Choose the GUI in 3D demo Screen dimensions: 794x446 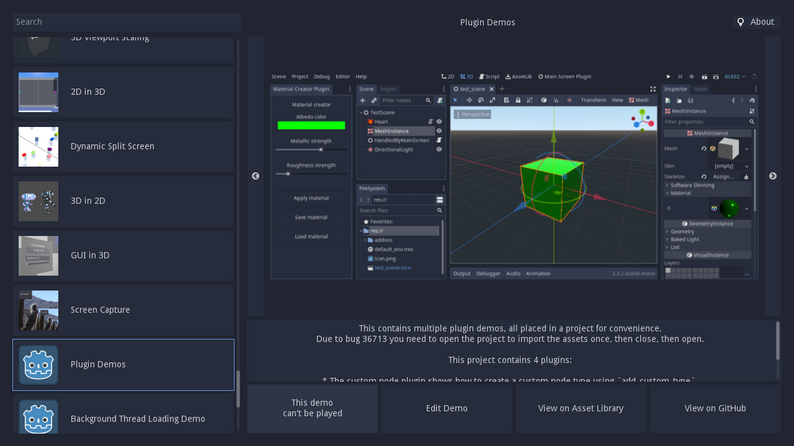tap(123, 256)
